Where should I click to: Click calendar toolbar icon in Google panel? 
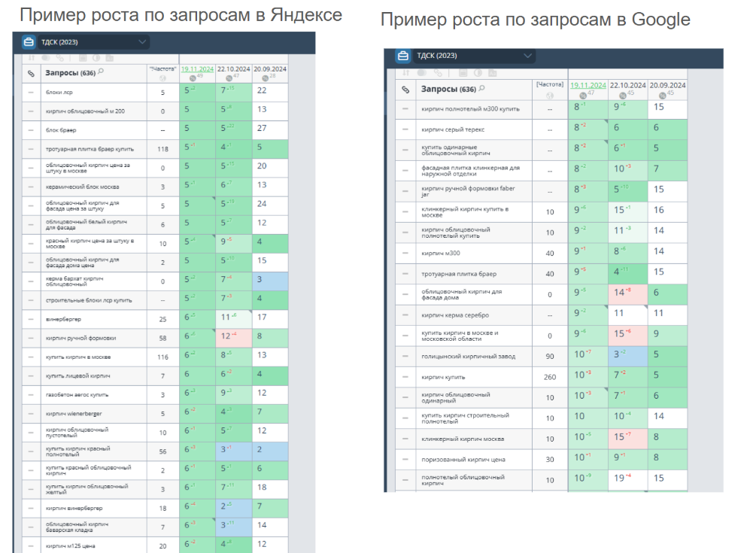pyautogui.click(x=463, y=73)
